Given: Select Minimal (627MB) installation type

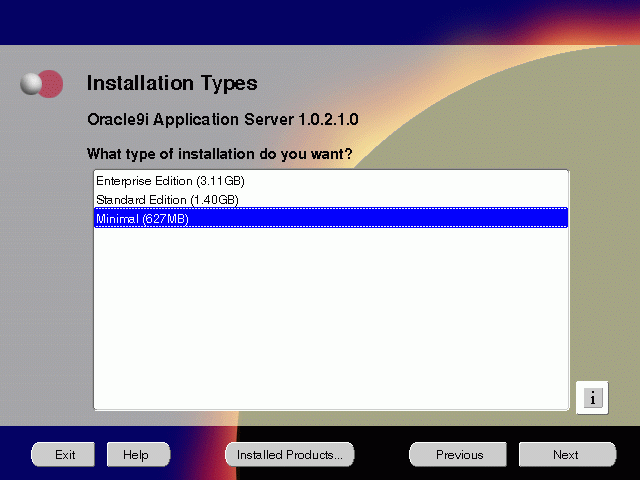Looking at the screenshot, I should (x=331, y=218).
